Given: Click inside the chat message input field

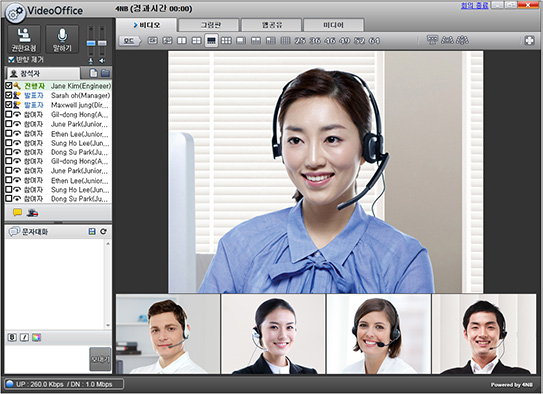Looking at the screenshot, I should pyautogui.click(x=47, y=359).
